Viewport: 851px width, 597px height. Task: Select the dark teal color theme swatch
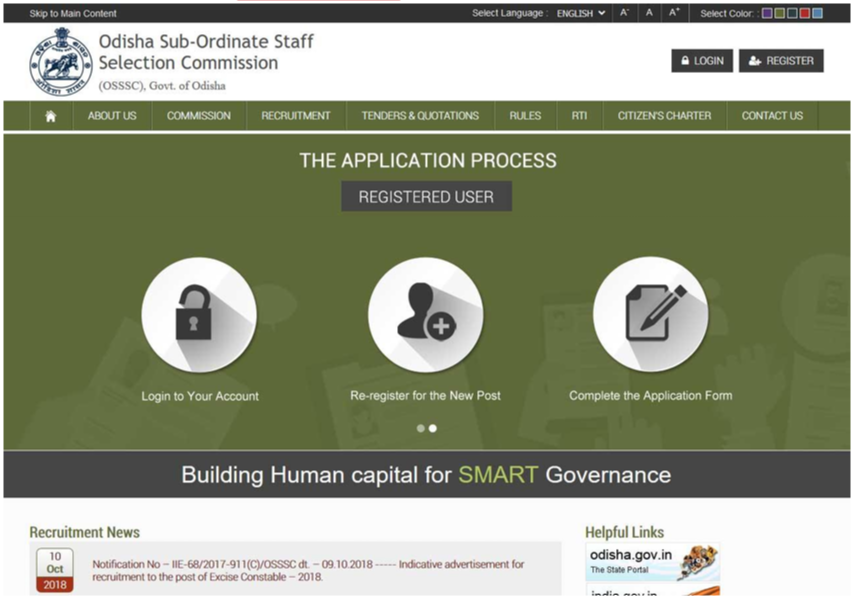pyautogui.click(x=792, y=14)
